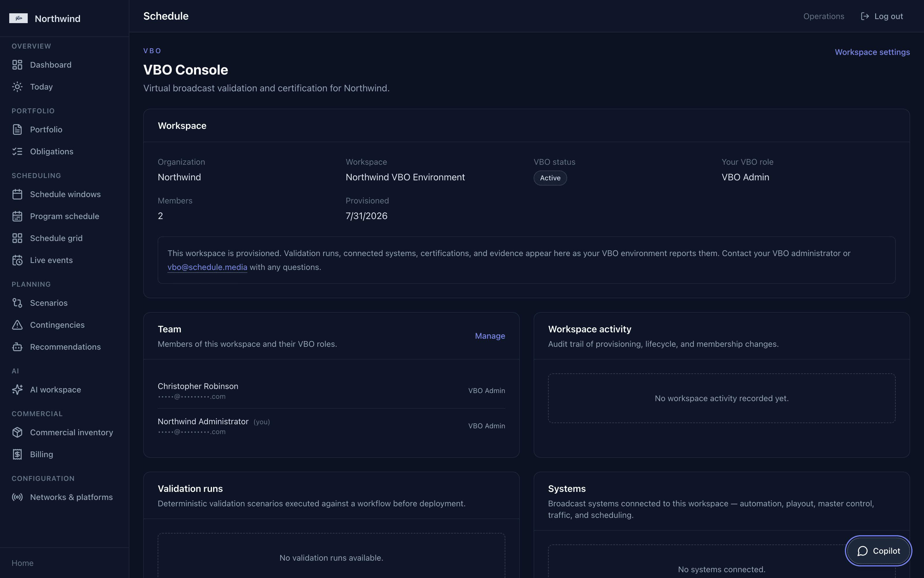Click Operations in the top bar
The image size is (924, 578).
click(824, 16)
